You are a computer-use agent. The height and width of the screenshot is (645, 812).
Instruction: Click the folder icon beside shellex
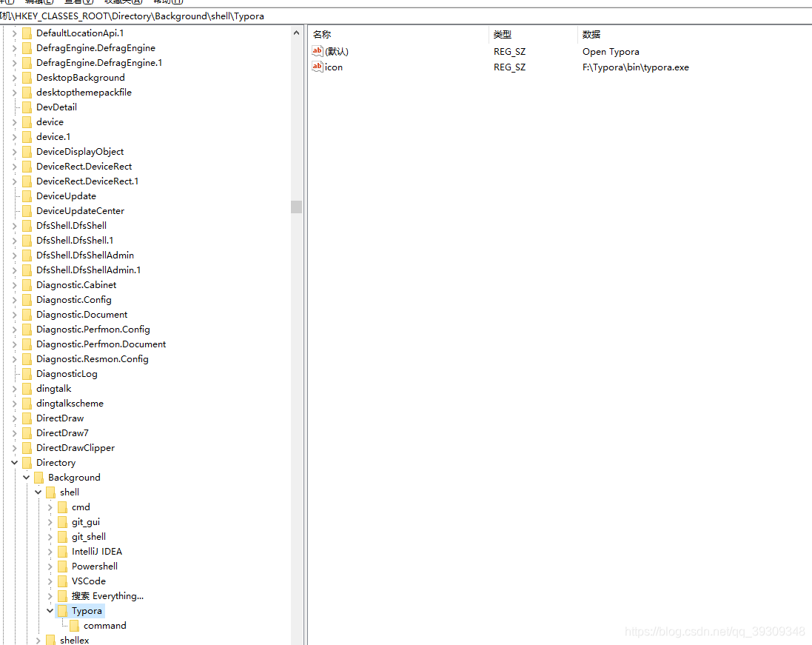point(51,641)
